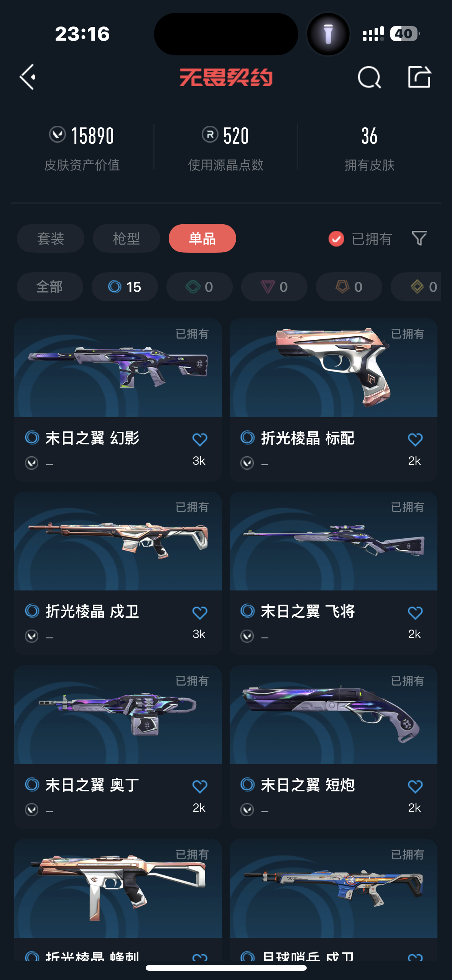Open the search magnifier icon
The height and width of the screenshot is (980, 452).
(x=369, y=77)
